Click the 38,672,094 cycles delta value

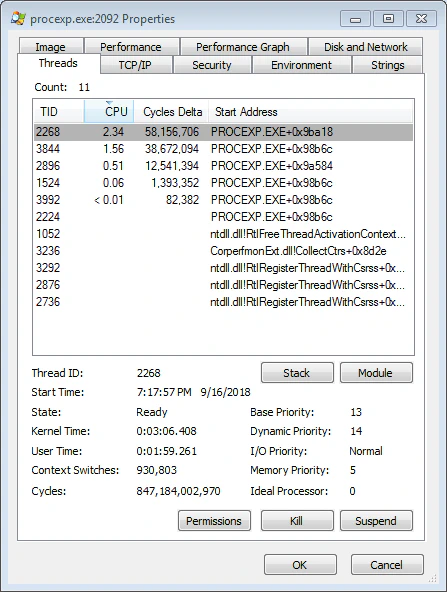[x=172, y=149]
